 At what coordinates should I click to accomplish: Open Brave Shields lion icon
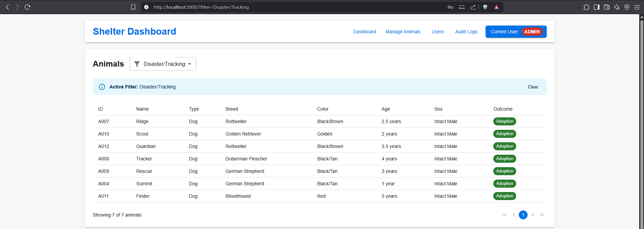coord(485,7)
